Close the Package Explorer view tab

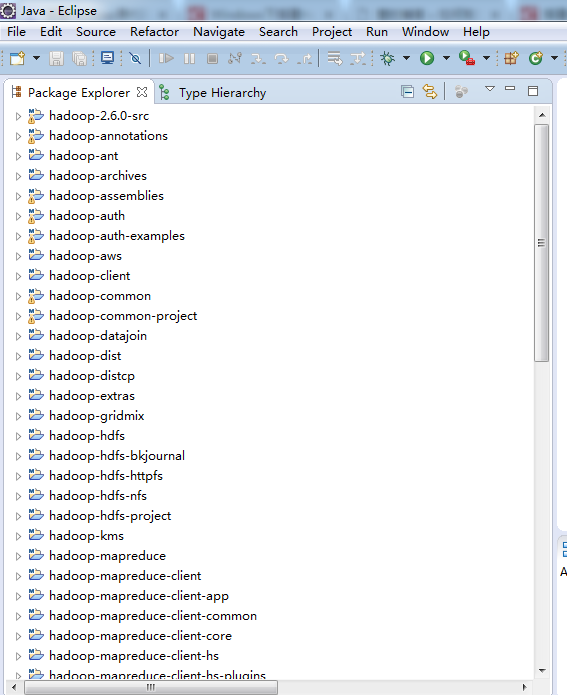click(142, 92)
